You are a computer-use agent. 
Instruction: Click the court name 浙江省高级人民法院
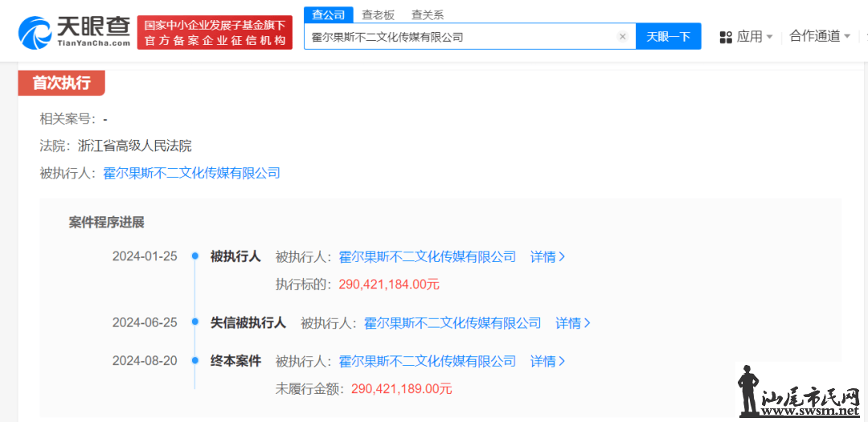tap(134, 145)
